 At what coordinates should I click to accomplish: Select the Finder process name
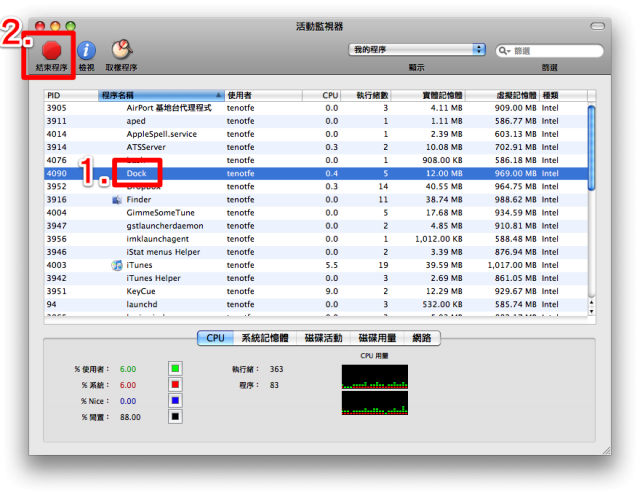coord(139,200)
